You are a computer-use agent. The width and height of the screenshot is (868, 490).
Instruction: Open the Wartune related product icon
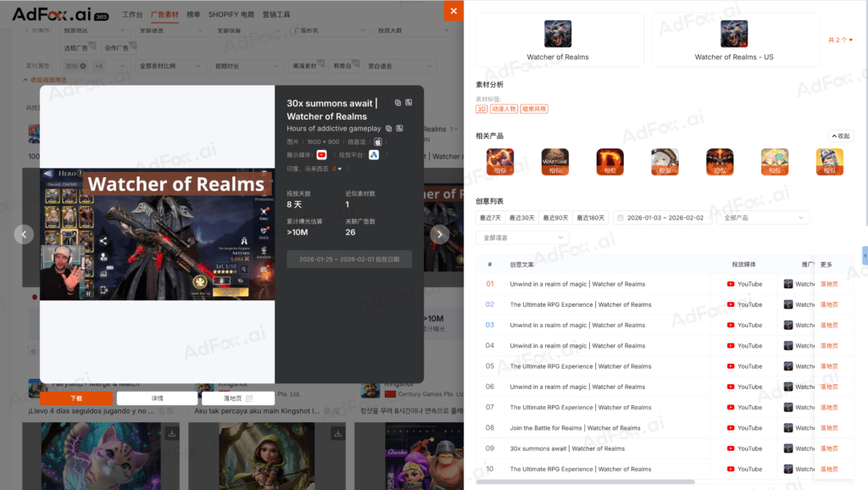click(x=555, y=162)
